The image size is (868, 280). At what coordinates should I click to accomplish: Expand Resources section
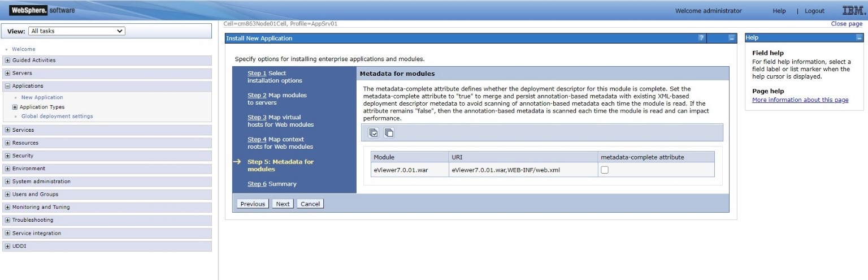(x=7, y=143)
